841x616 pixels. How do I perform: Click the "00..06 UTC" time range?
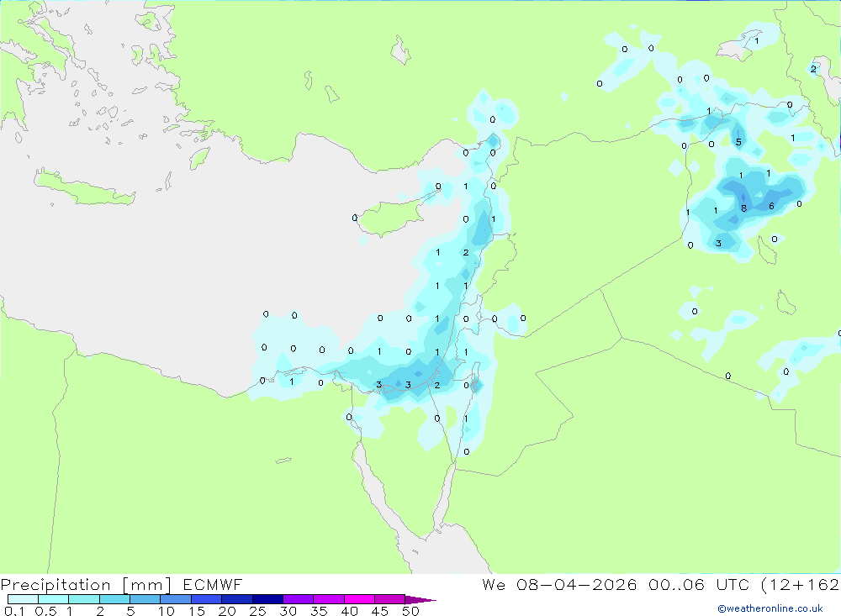coord(698,585)
